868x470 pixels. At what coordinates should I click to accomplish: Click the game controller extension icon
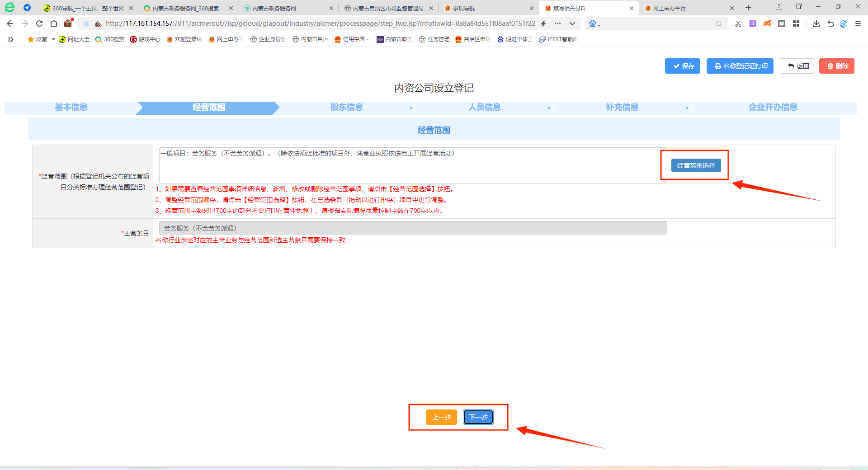767,23
